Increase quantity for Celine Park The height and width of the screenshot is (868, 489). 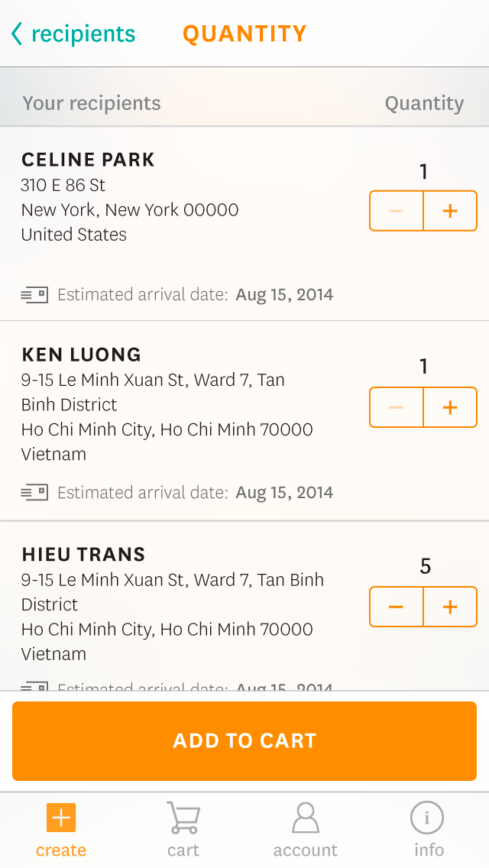[x=450, y=211]
